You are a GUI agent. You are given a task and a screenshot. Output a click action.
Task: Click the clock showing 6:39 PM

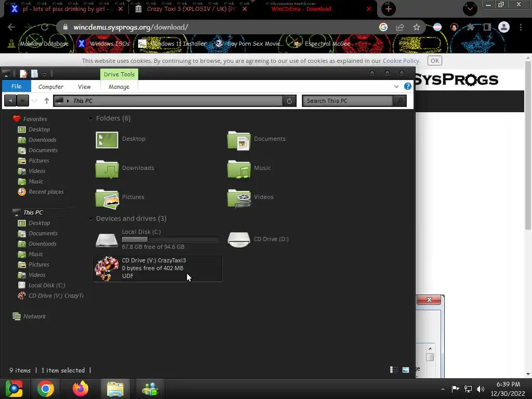click(x=508, y=384)
